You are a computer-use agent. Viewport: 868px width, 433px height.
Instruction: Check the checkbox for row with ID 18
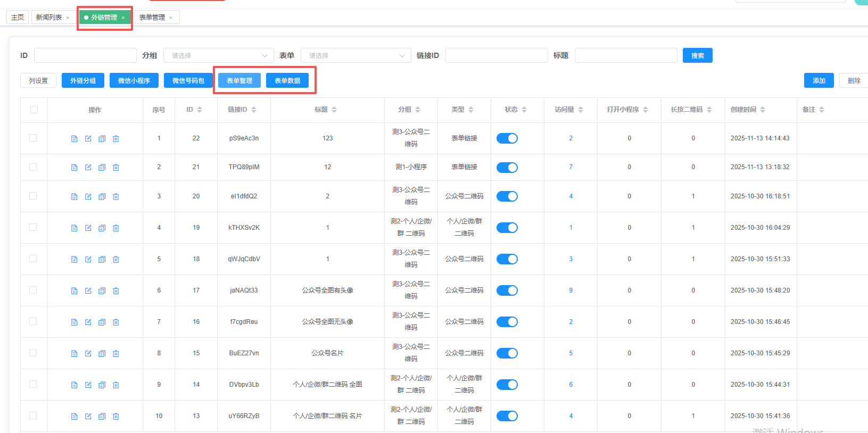click(33, 259)
